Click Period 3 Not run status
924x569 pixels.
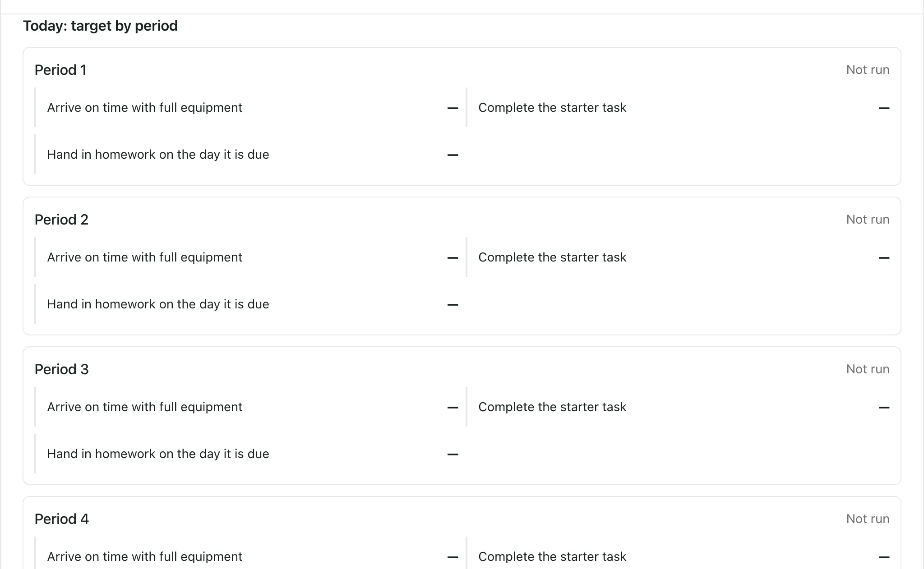(x=868, y=369)
